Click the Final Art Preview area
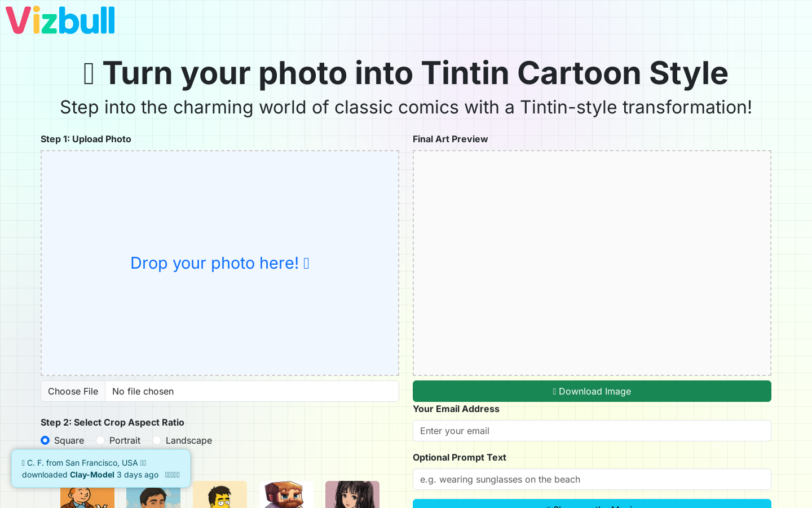 coord(592,263)
